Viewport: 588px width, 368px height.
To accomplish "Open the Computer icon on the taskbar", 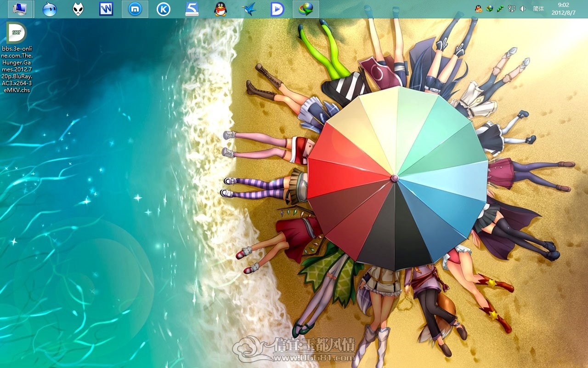I will (x=21, y=9).
